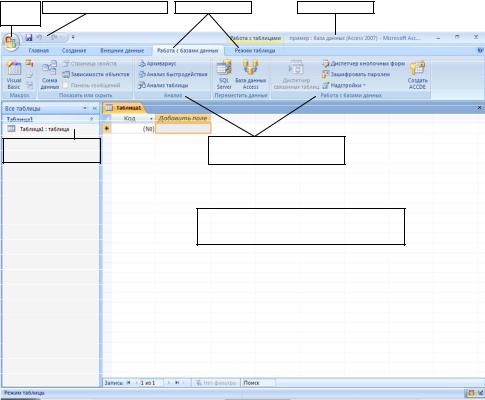Open Схема данных relationships
The width and height of the screenshot is (485, 400).
50,75
